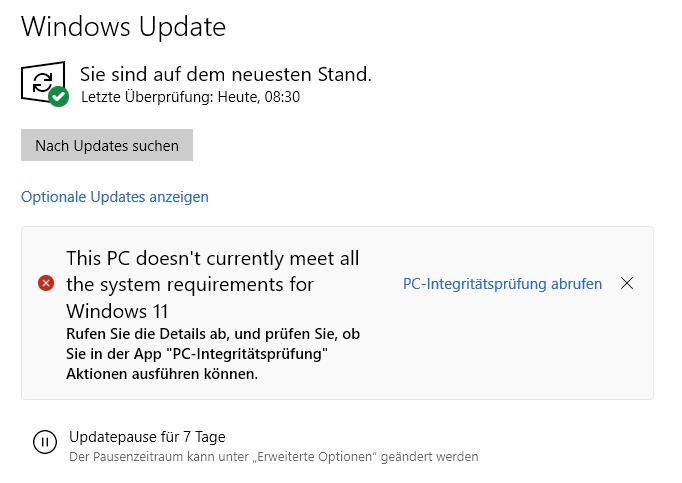Click "the system requirements for" banner line
Image resolution: width=682 pixels, height=483 pixels.
tap(190, 284)
